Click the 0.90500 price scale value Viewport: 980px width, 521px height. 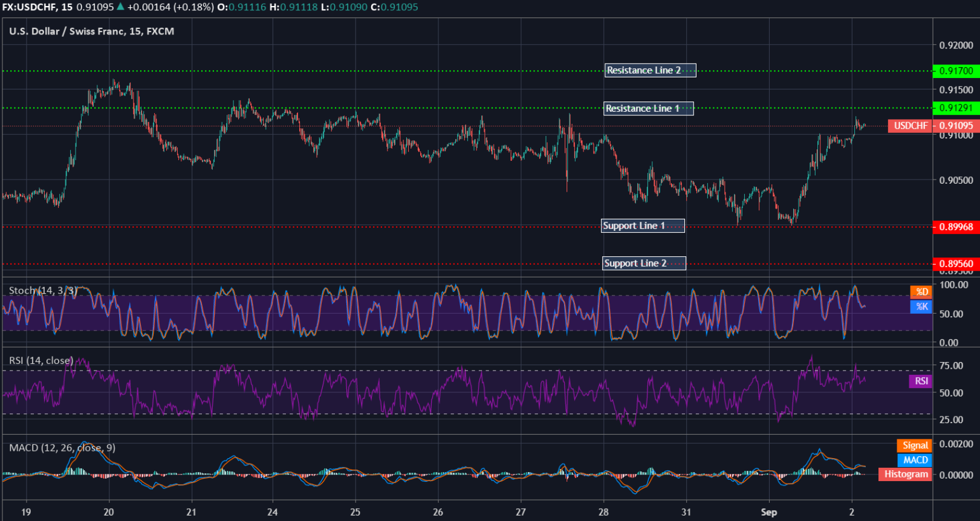click(x=956, y=180)
